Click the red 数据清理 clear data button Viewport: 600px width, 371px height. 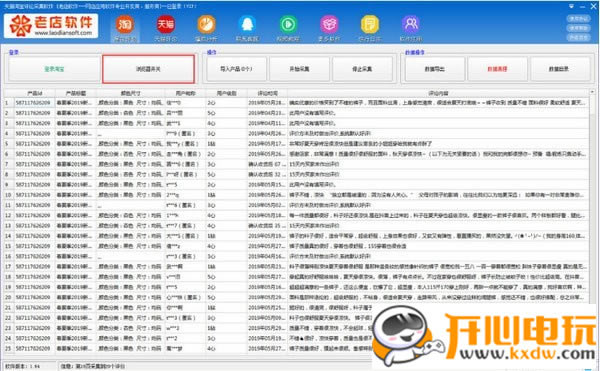click(497, 69)
